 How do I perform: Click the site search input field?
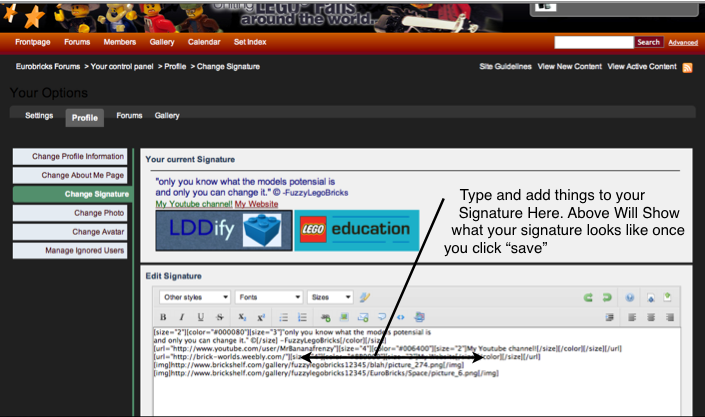tap(593, 42)
